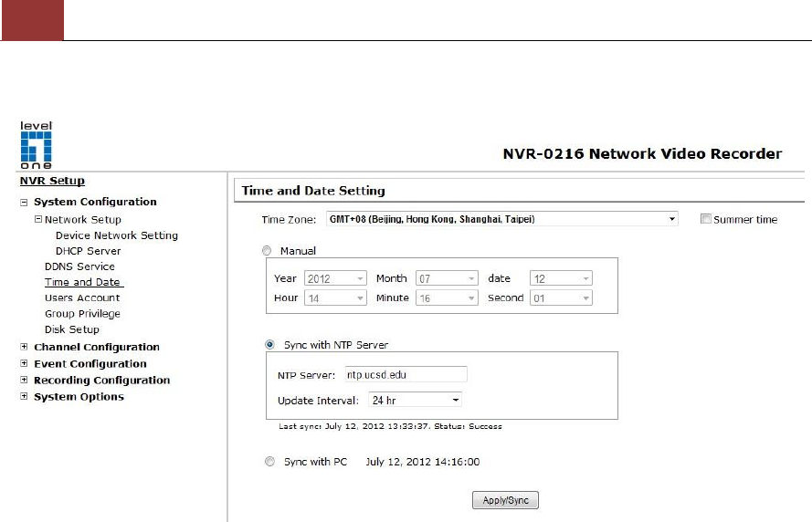Open the Month dropdown
Viewport: 812px width, 522px height.
[447, 278]
